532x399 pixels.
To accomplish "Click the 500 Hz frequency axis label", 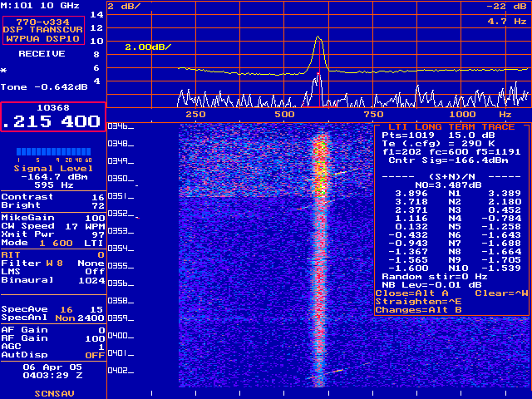I will (285, 114).
